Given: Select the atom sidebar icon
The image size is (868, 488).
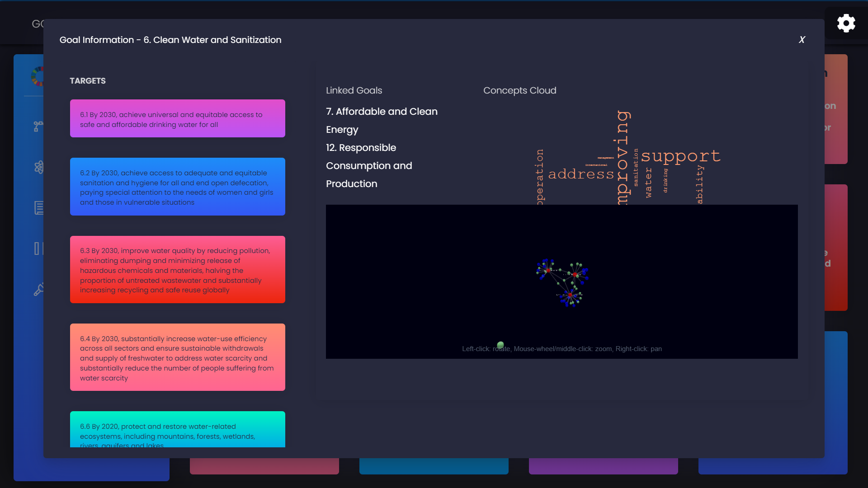Looking at the screenshot, I should pyautogui.click(x=39, y=167).
